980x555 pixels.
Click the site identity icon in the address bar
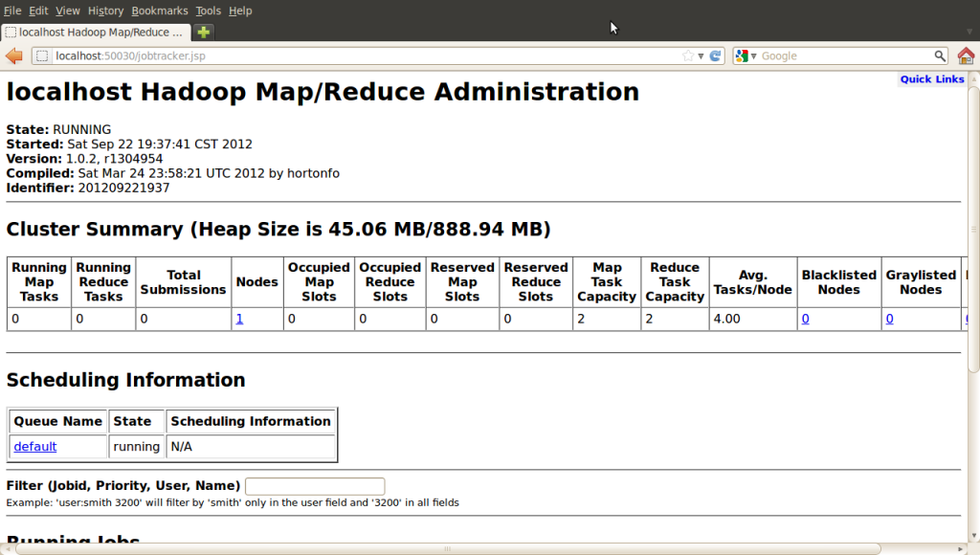click(41, 55)
